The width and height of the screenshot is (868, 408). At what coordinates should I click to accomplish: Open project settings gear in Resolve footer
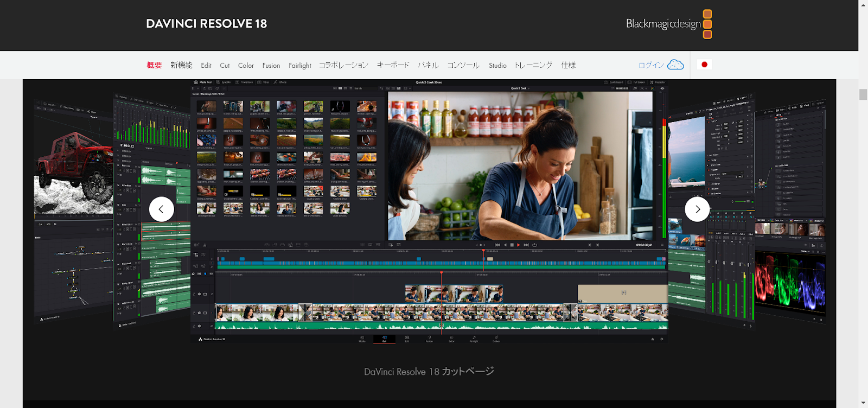(662, 339)
